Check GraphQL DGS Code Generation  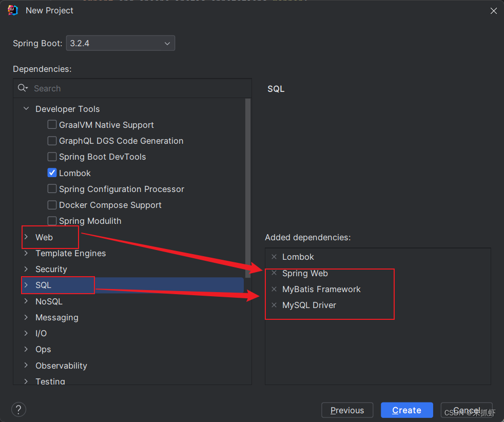[52, 141]
